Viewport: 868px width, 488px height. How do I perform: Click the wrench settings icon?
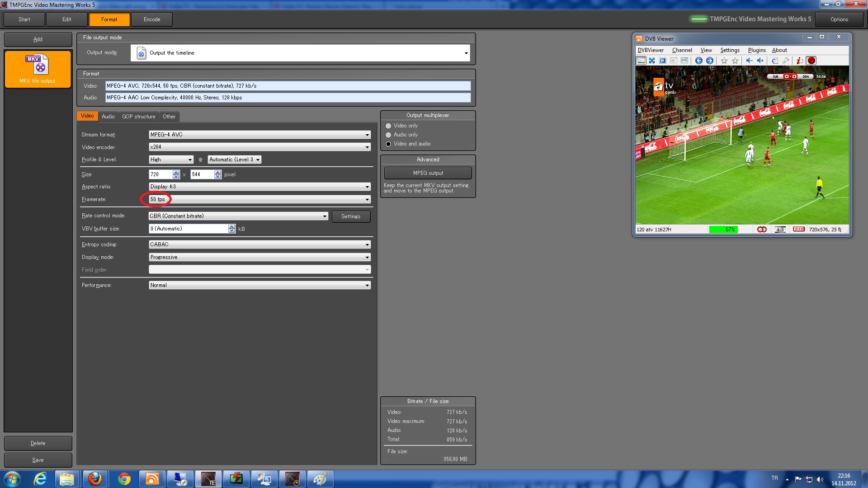786,61
